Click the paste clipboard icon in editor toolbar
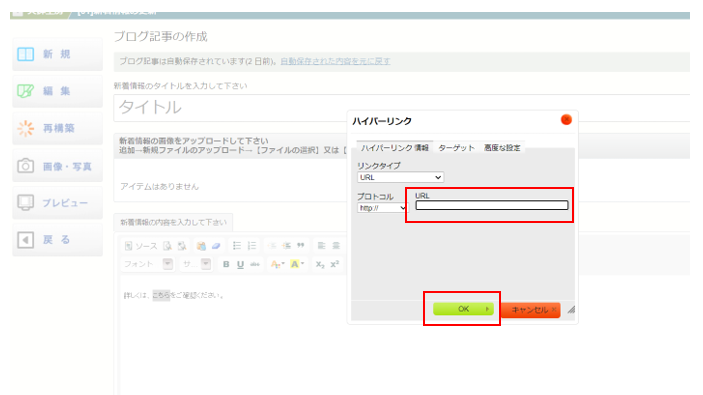The width and height of the screenshot is (703, 395). [x=201, y=246]
